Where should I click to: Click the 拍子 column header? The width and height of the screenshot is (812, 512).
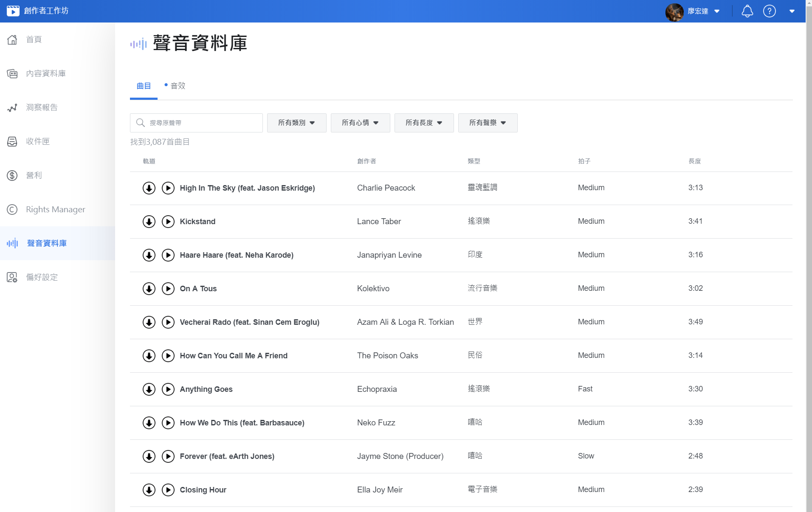pyautogui.click(x=584, y=161)
